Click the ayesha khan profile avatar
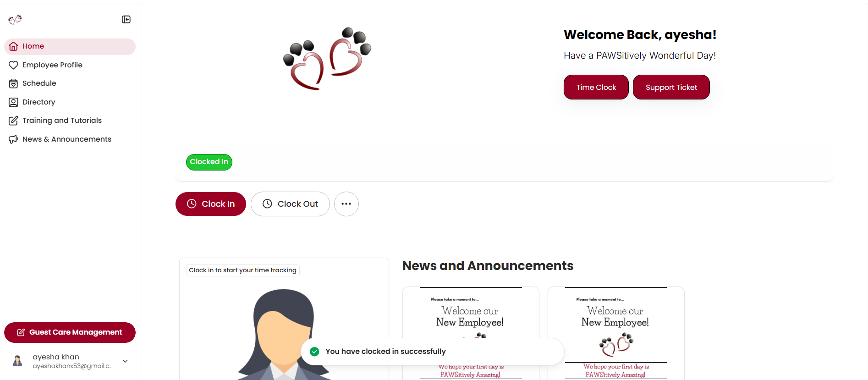868x380 pixels. (17, 361)
